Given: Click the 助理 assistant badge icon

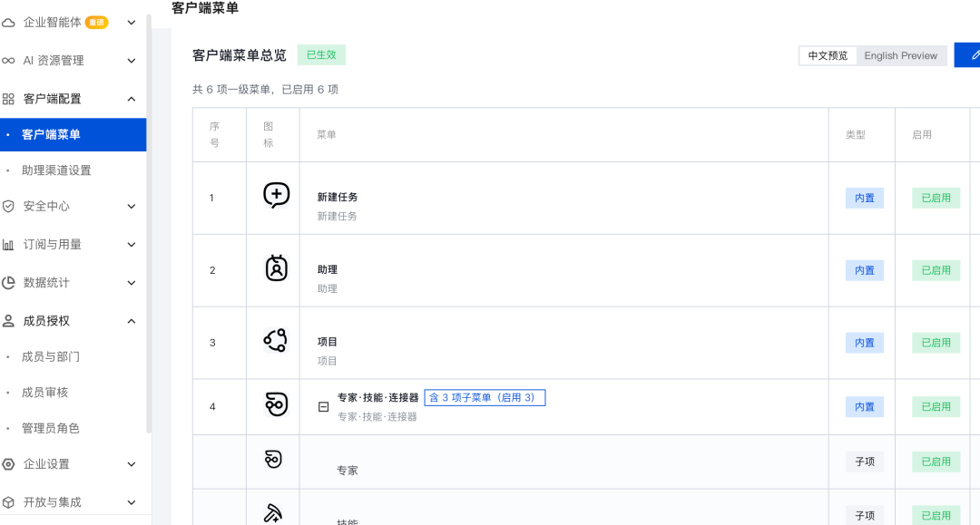Looking at the screenshot, I should click(276, 267).
